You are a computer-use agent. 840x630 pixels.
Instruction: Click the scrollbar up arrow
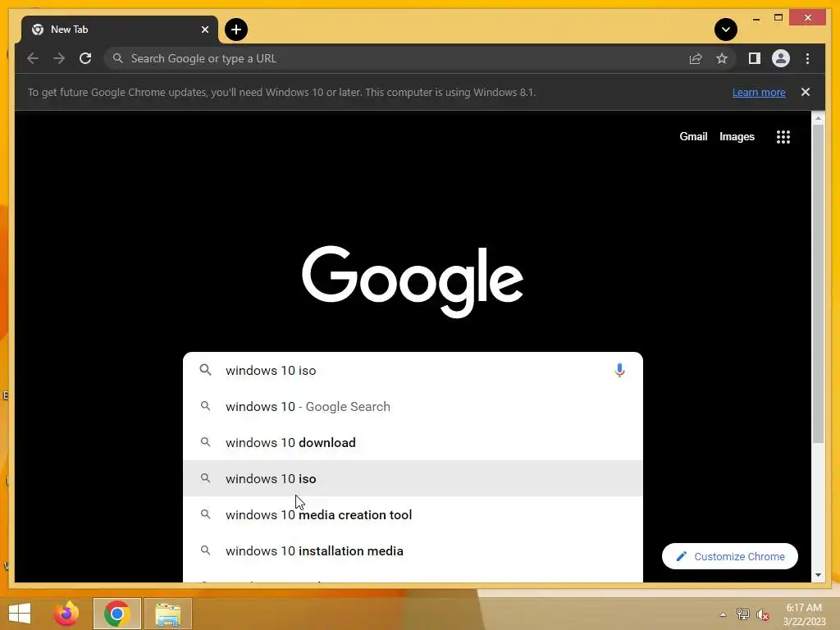(x=818, y=117)
